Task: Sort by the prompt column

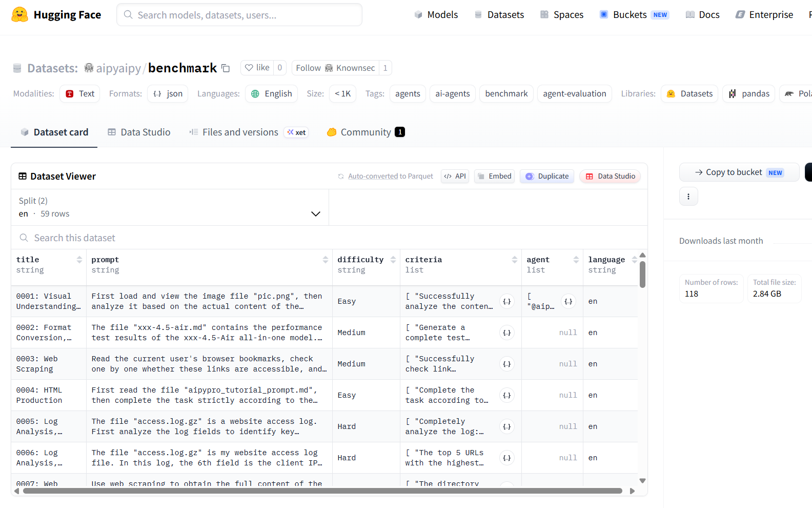Action: 326,260
